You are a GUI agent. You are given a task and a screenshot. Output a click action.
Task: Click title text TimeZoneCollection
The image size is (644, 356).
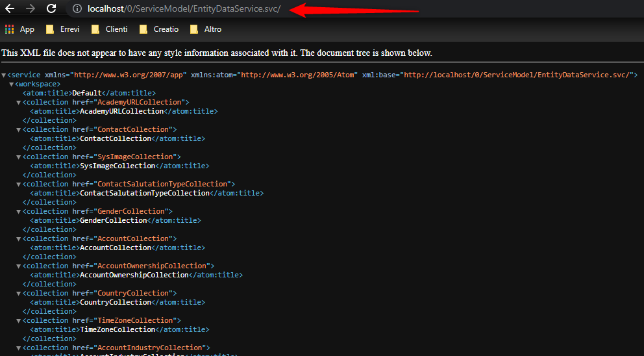click(x=118, y=329)
